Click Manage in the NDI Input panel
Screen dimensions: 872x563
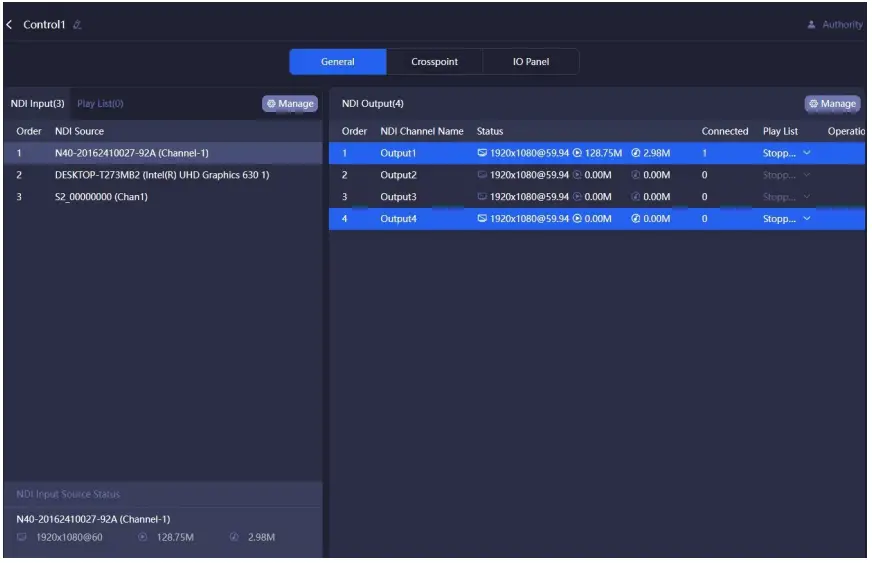290,103
